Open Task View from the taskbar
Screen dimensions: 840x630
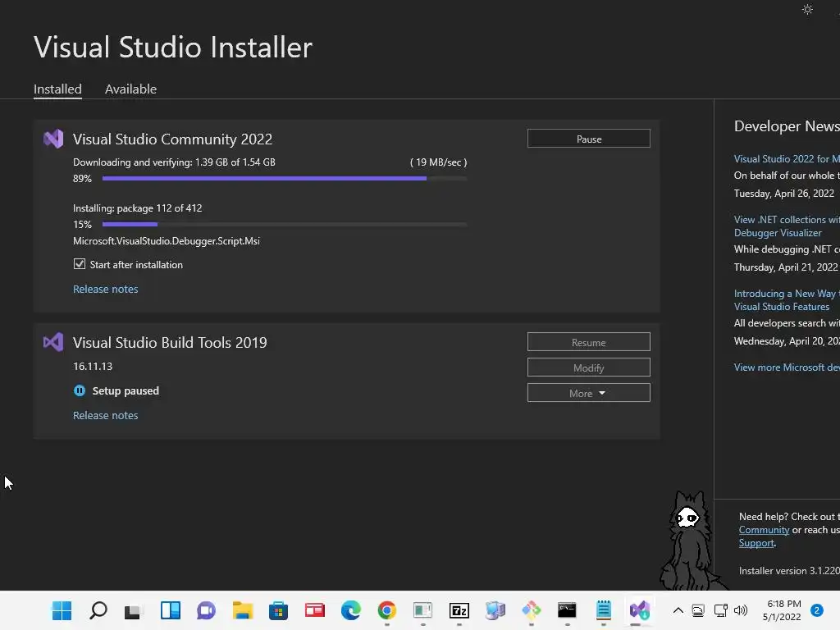click(x=134, y=610)
